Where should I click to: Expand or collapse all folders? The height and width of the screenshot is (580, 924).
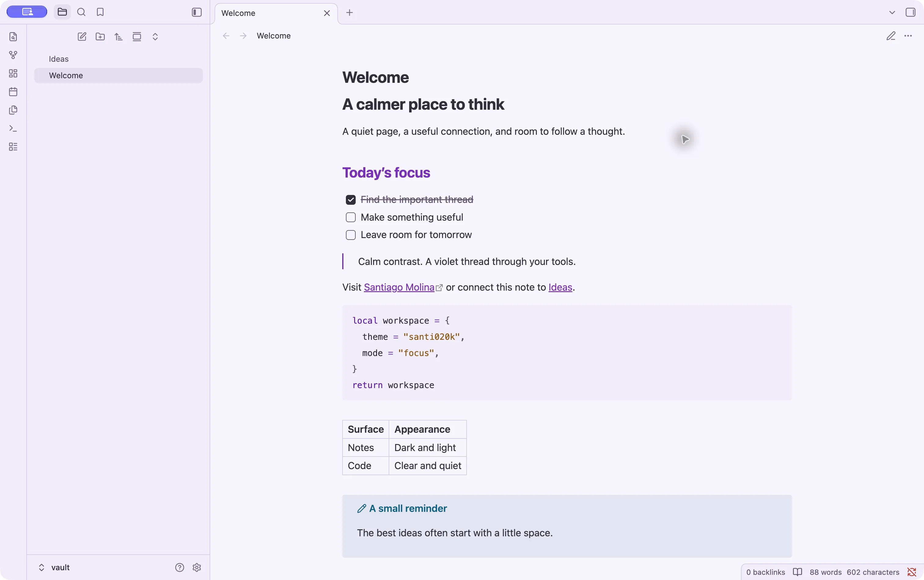point(155,37)
